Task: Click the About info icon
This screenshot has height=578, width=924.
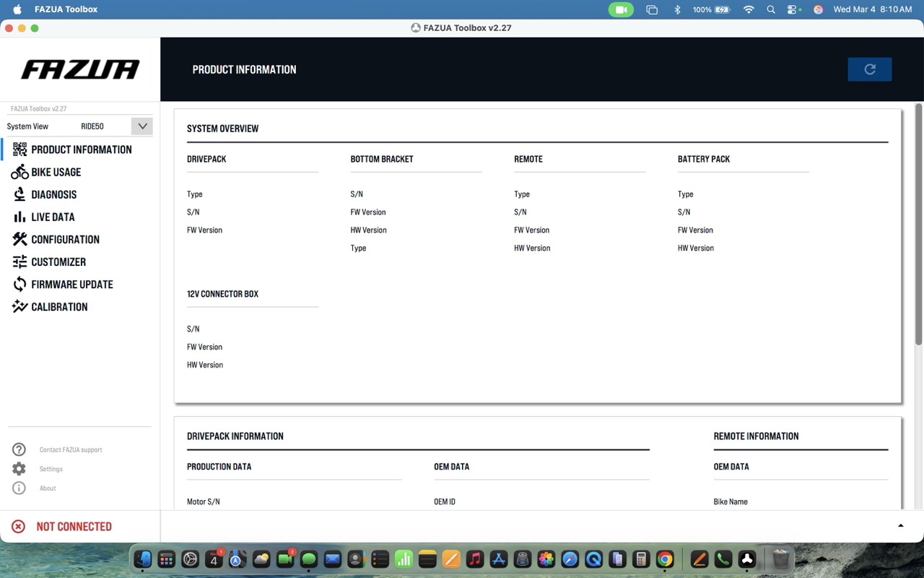Action: coord(19,488)
